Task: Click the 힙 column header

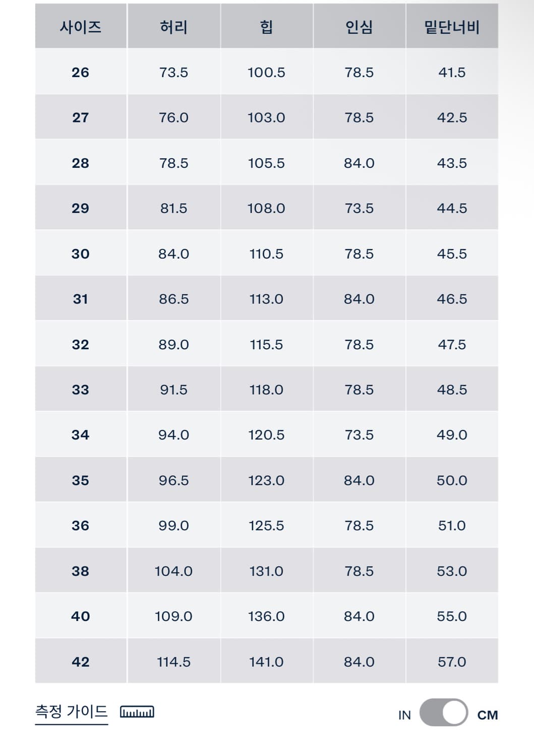Action: click(266, 26)
